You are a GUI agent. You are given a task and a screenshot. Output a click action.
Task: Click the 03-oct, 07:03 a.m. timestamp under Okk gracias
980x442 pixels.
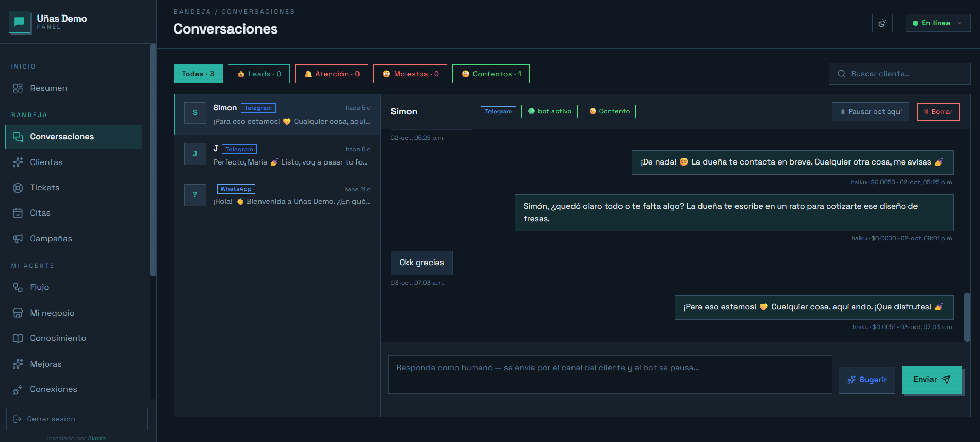[417, 283]
